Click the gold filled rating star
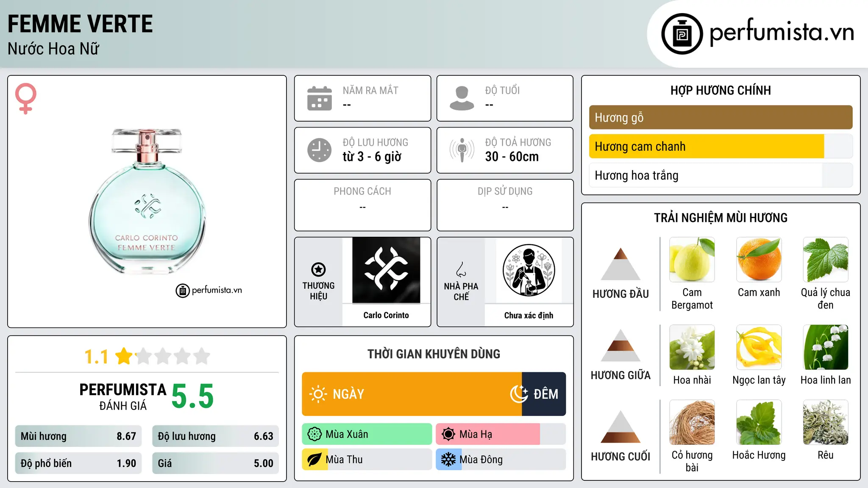Image resolution: width=868 pixels, height=488 pixels. click(124, 356)
